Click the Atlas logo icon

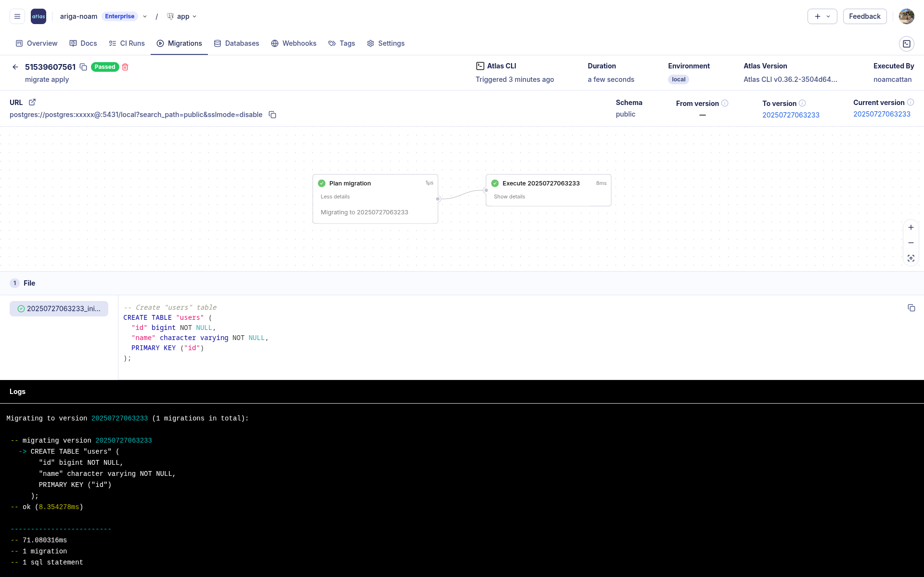tap(38, 16)
